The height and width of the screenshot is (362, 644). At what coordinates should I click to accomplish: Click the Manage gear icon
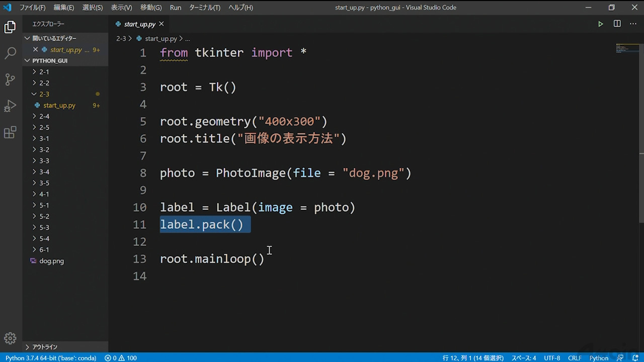pyautogui.click(x=10, y=338)
